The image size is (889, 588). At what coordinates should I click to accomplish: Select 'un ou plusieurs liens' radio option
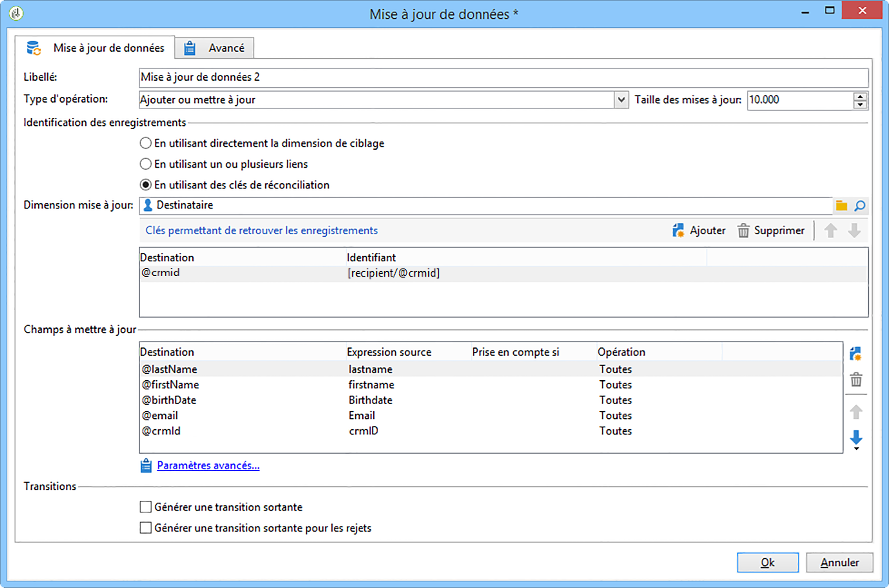pyautogui.click(x=145, y=164)
